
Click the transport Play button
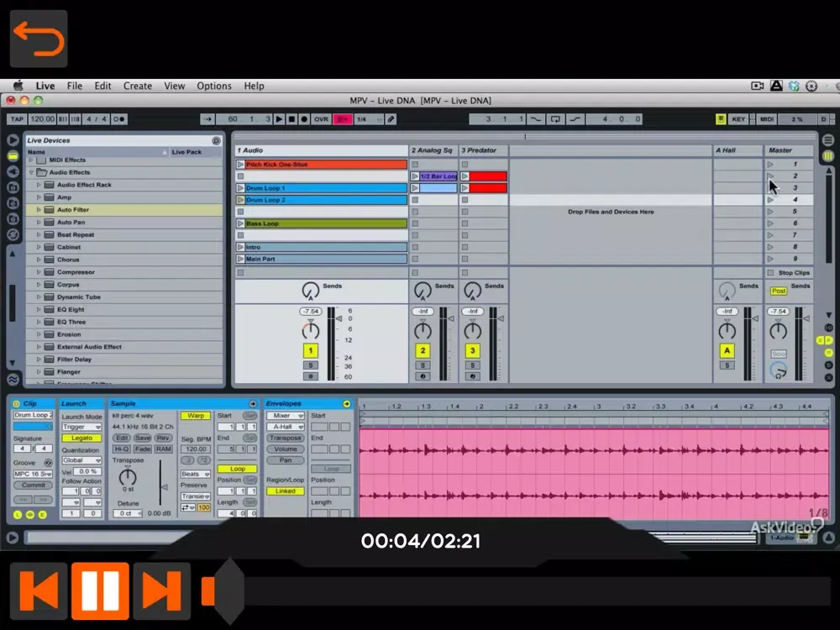pyautogui.click(x=279, y=119)
